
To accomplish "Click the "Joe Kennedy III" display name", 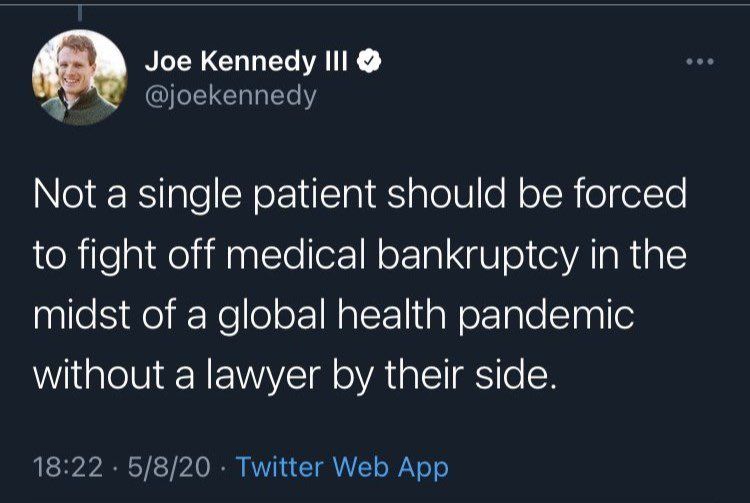I will [246, 62].
